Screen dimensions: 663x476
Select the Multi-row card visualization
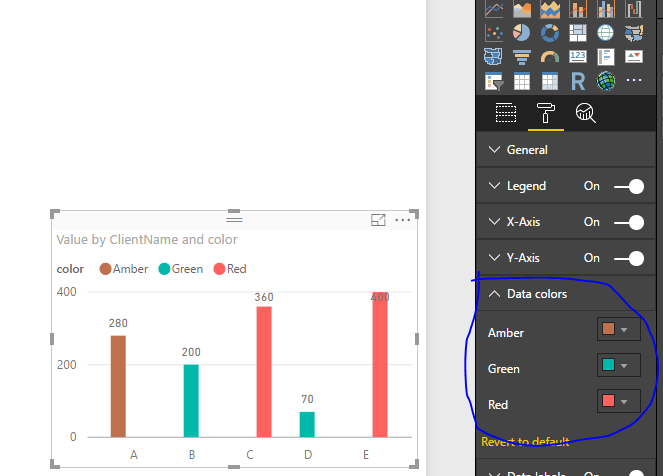coord(605,57)
